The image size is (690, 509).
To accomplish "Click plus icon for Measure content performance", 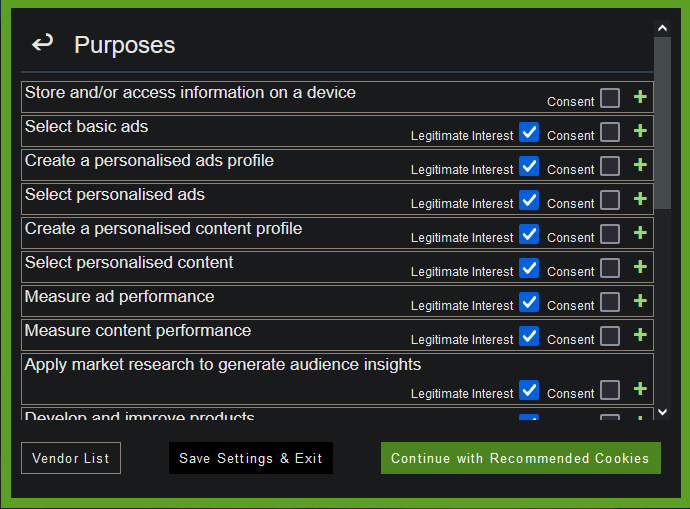I will tap(640, 336).
